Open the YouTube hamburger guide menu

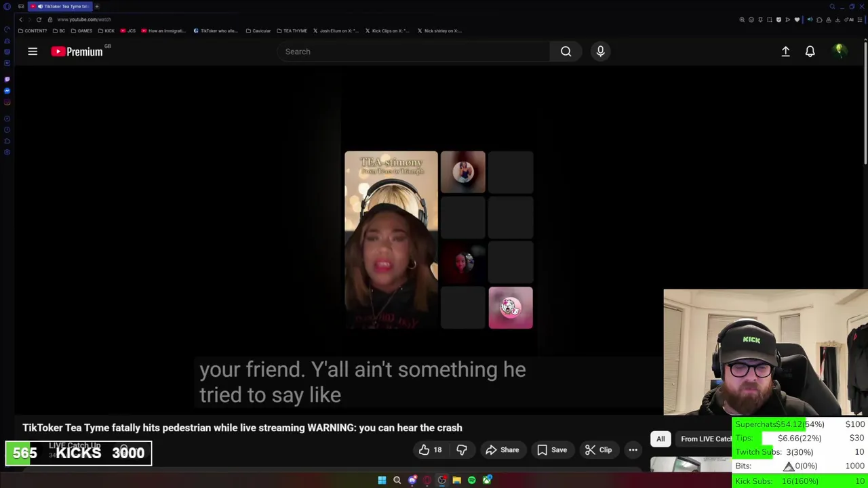tap(32, 52)
